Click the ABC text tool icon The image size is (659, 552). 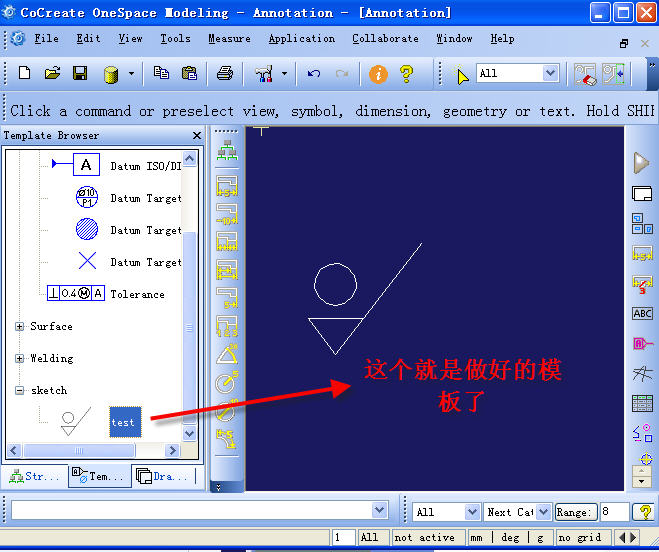point(642,314)
